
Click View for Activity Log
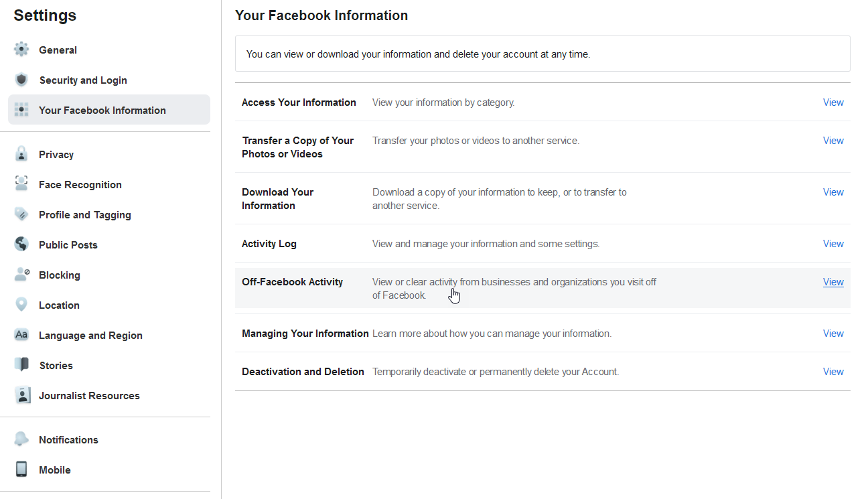click(x=833, y=244)
